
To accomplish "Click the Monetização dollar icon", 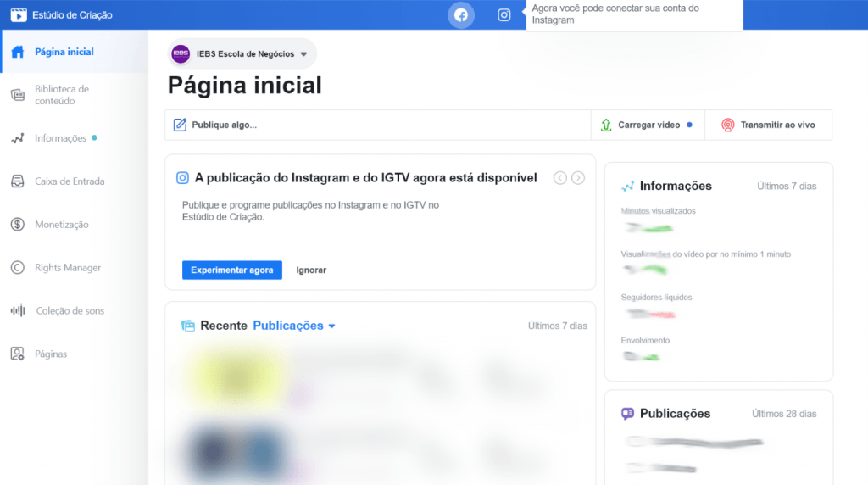I will tap(18, 224).
